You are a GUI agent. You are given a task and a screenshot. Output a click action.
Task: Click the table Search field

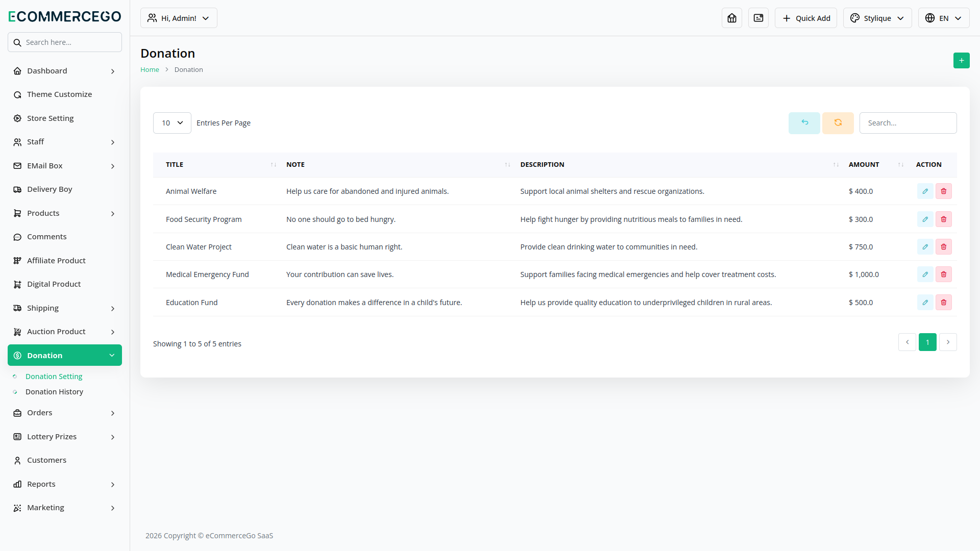pyautogui.click(x=908, y=123)
